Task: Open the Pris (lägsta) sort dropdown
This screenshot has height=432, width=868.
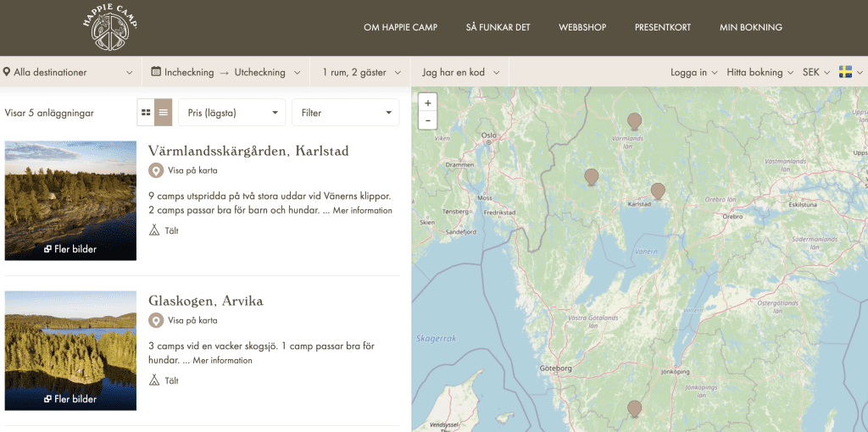Action: 231,113
